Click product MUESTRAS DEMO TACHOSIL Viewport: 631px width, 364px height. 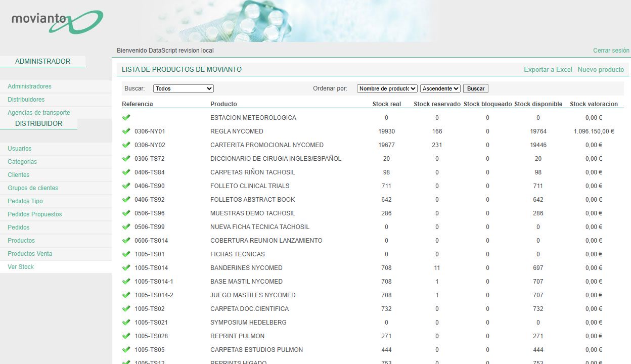253,213
